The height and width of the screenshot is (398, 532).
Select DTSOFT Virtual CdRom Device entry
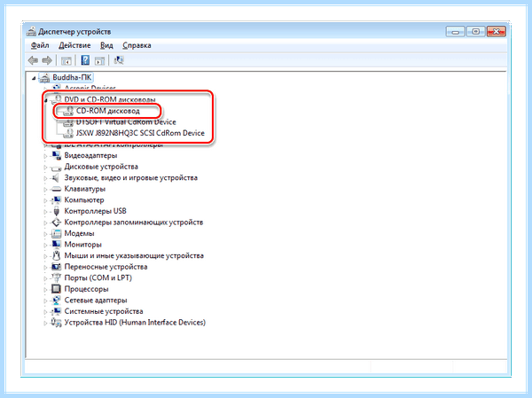(x=126, y=122)
